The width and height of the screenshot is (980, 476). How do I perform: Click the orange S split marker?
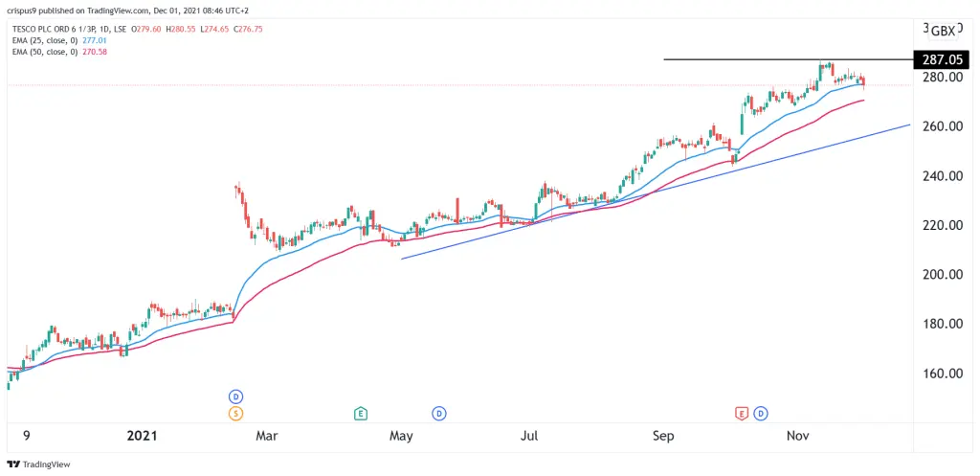tap(235, 414)
